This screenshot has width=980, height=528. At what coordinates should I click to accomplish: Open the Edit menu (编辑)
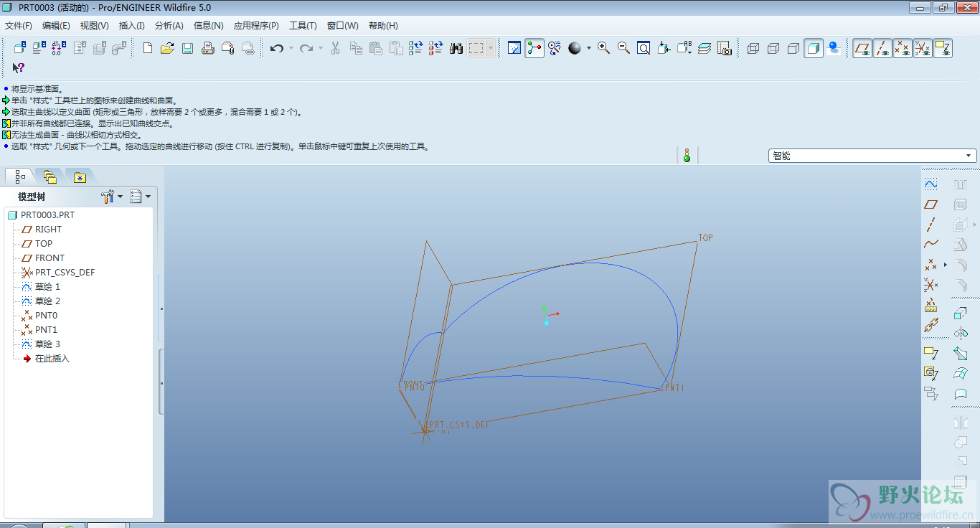[x=56, y=25]
